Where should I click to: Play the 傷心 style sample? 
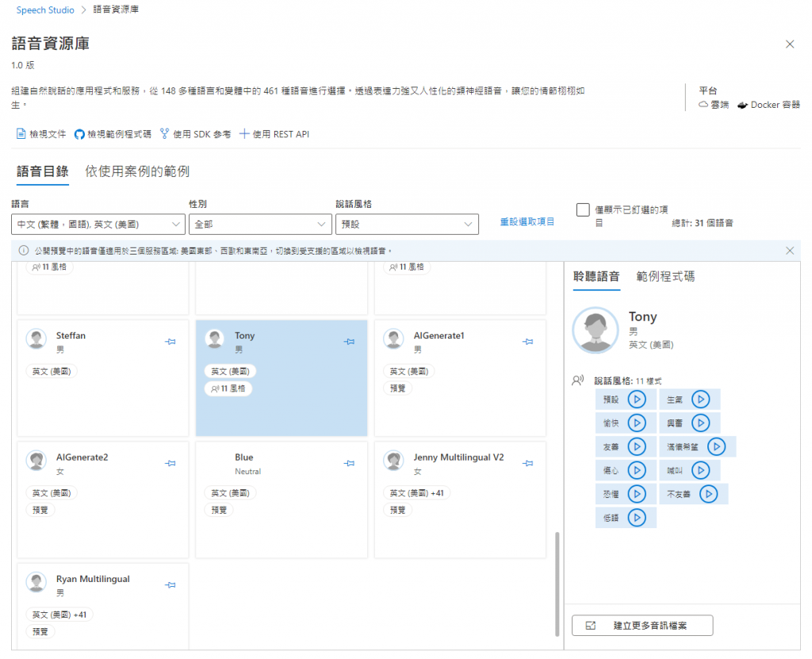coord(637,470)
